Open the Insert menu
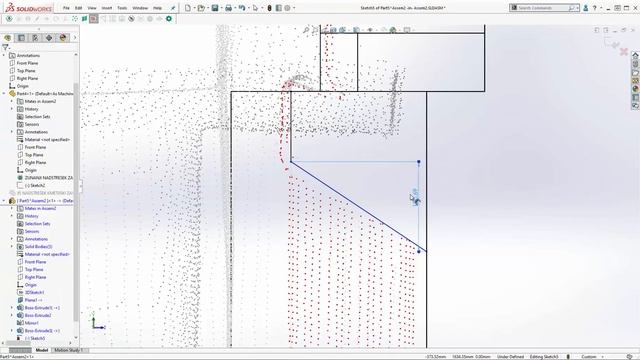The image size is (640, 360). [107, 8]
